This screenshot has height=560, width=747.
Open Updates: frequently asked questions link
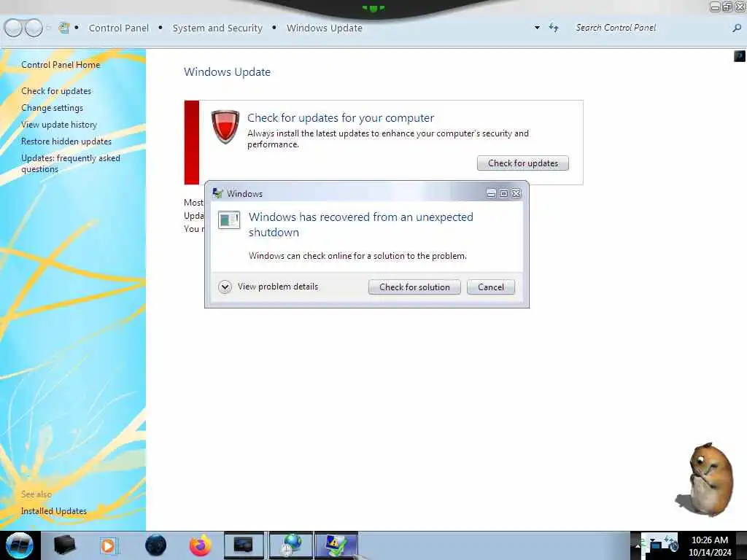71,163
